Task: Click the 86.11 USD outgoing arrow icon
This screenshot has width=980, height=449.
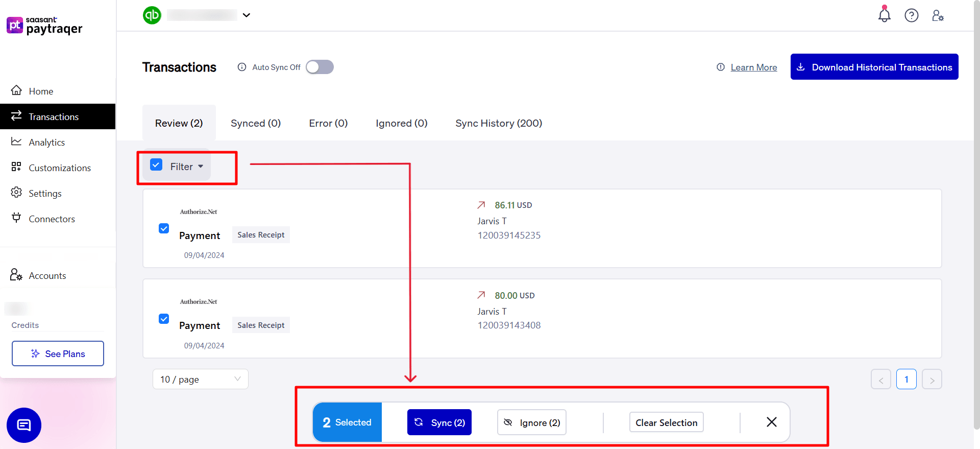Action: coord(481,205)
